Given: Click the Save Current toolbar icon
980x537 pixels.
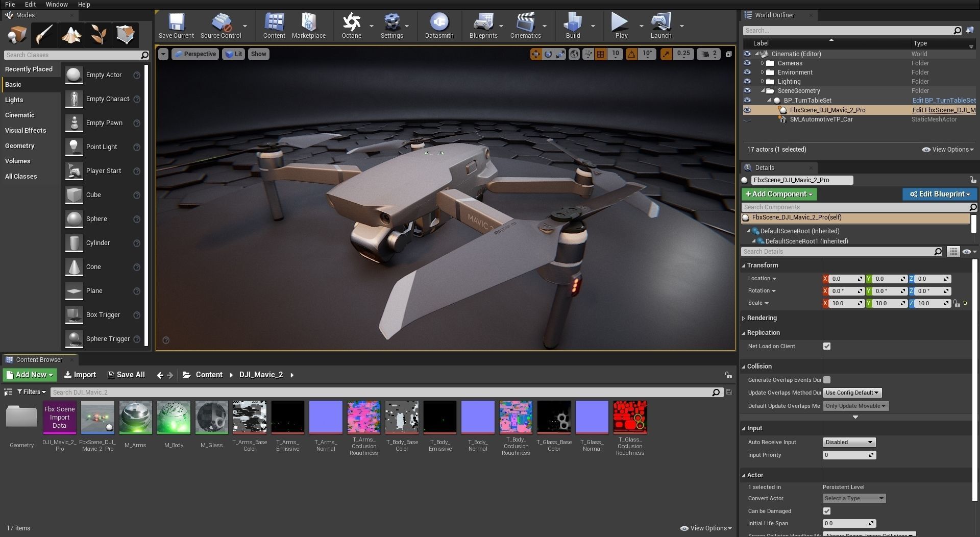Looking at the screenshot, I should pos(176,26).
